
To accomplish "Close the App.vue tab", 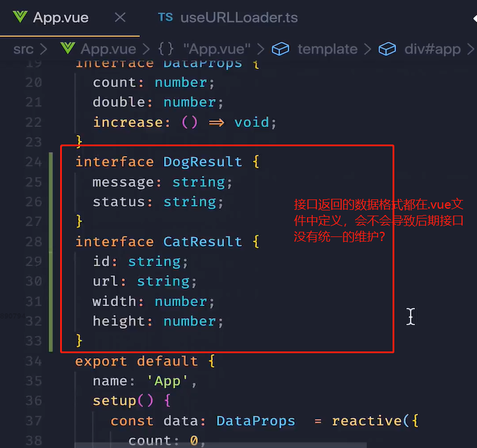I will [x=120, y=17].
